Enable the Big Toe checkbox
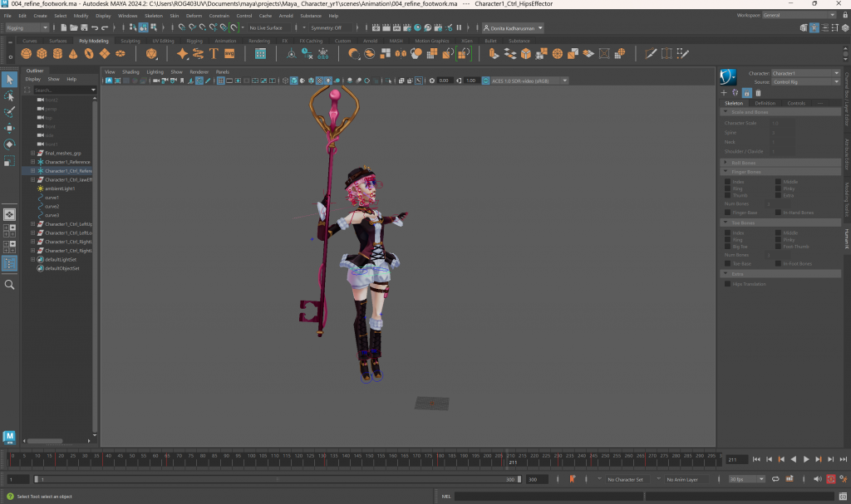851x504 pixels. click(x=728, y=247)
